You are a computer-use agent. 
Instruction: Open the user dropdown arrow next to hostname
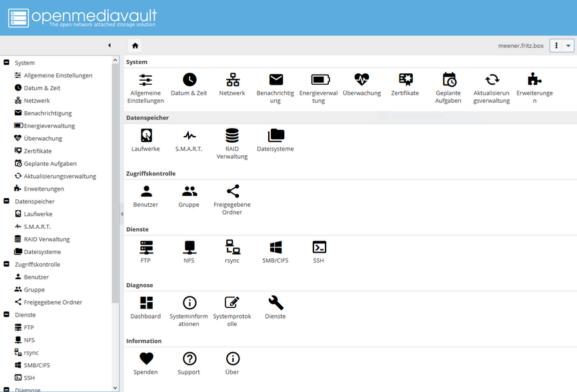click(x=568, y=45)
